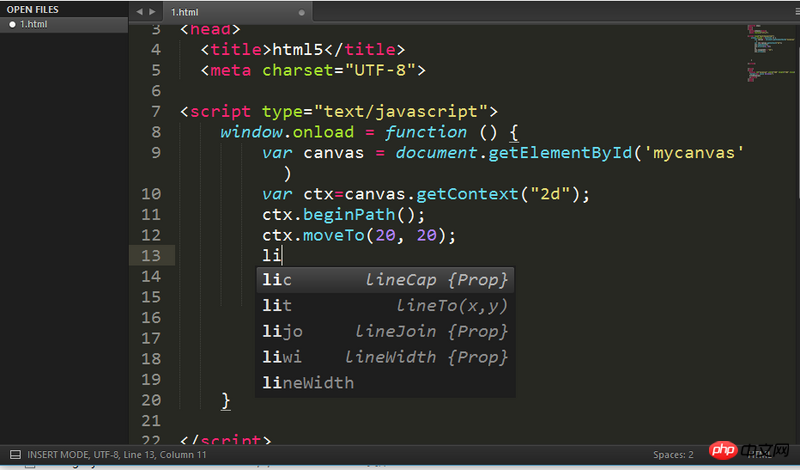Click line number 13 in the gutter
800x470 pixels.
(151, 255)
